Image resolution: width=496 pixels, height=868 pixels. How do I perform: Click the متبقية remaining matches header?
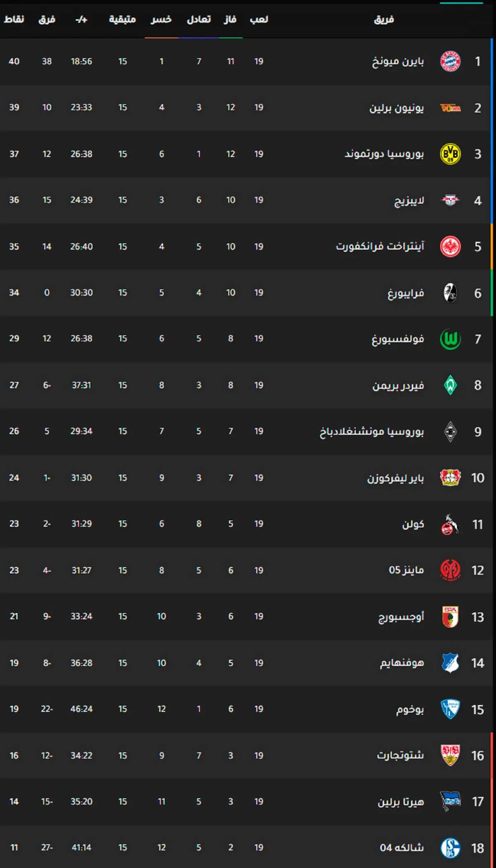tap(122, 19)
